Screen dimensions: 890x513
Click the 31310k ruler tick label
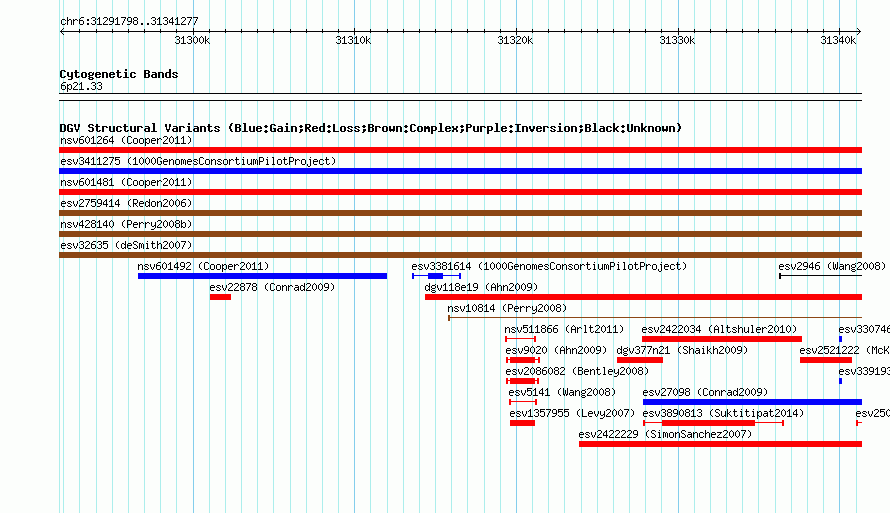353,40
